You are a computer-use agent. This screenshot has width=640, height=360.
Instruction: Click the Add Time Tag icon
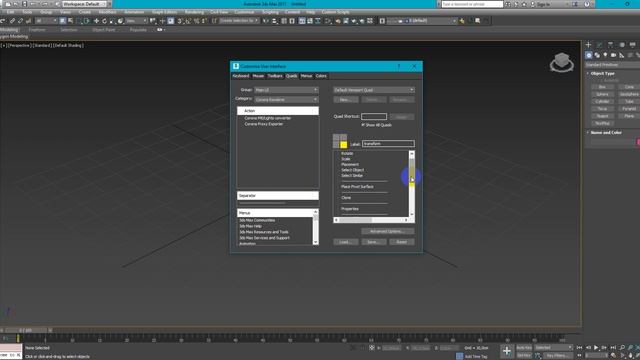[x=460, y=356]
